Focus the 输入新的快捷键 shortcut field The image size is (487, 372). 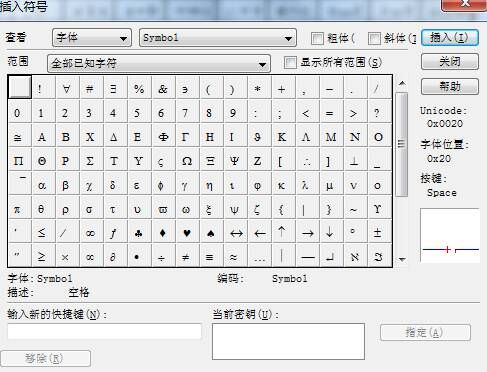(x=104, y=331)
